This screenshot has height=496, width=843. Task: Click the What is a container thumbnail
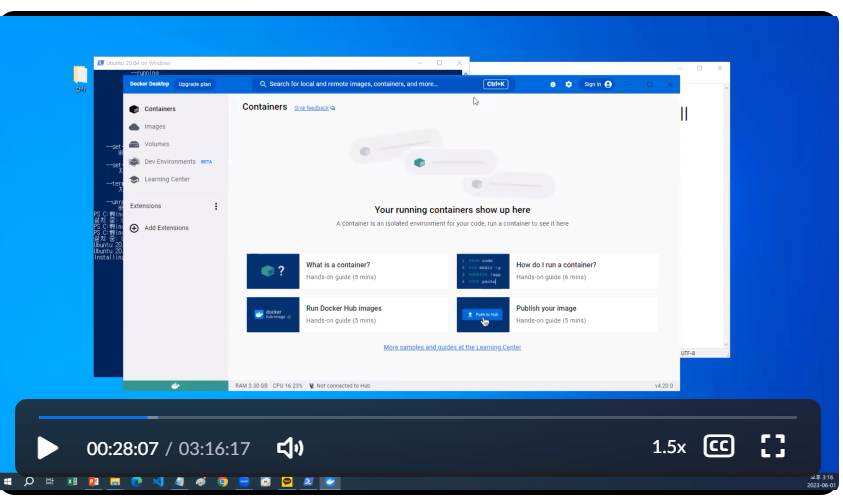274,272
